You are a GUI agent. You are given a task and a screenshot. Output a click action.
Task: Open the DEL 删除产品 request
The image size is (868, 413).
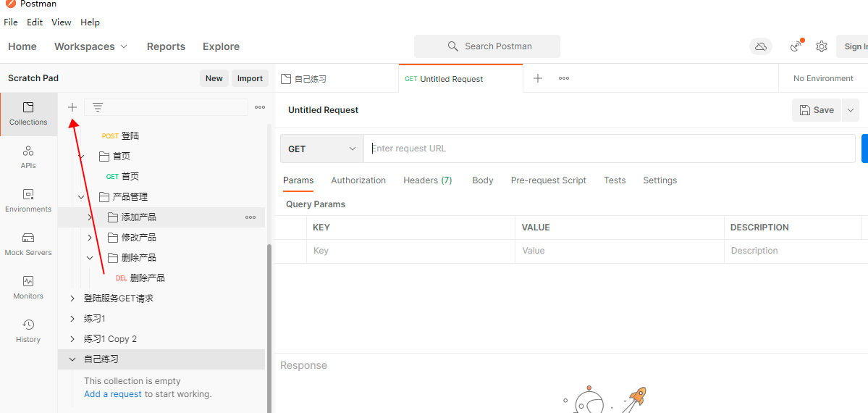click(x=140, y=278)
